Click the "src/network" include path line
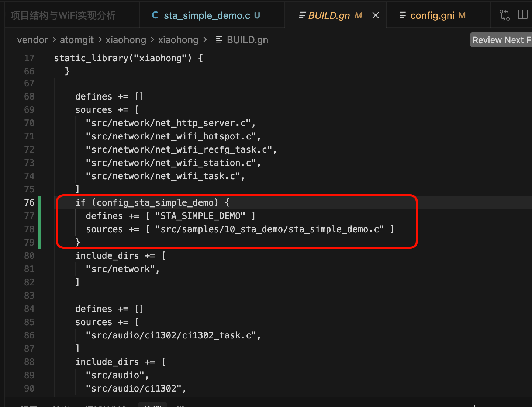Viewport: 532px width, 407px height. 122,269
